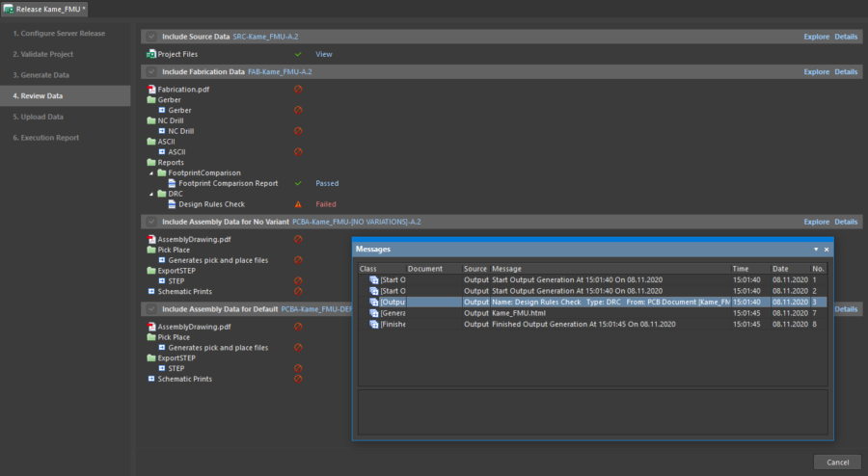Open the View link for Project Files
This screenshot has width=868, height=476.
coord(323,55)
